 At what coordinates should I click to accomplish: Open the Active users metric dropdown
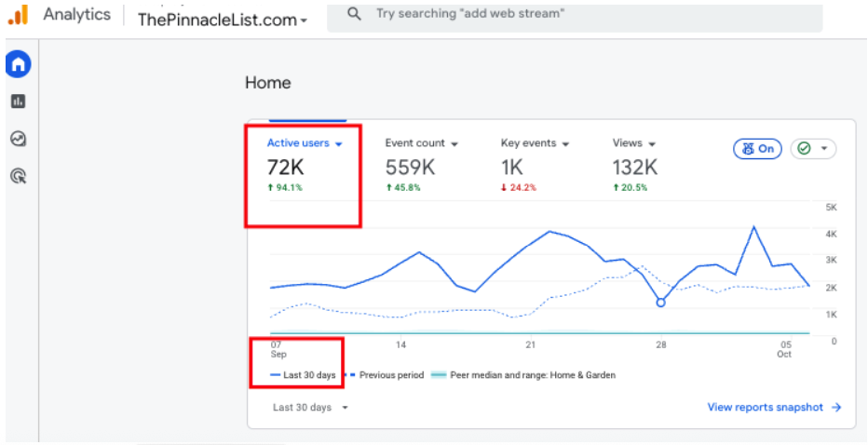pyautogui.click(x=339, y=144)
